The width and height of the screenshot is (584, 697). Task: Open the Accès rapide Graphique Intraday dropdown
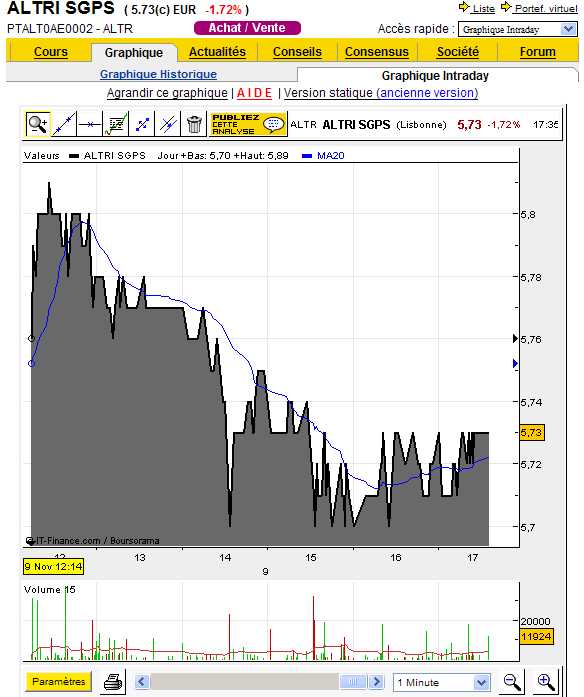(x=518, y=30)
